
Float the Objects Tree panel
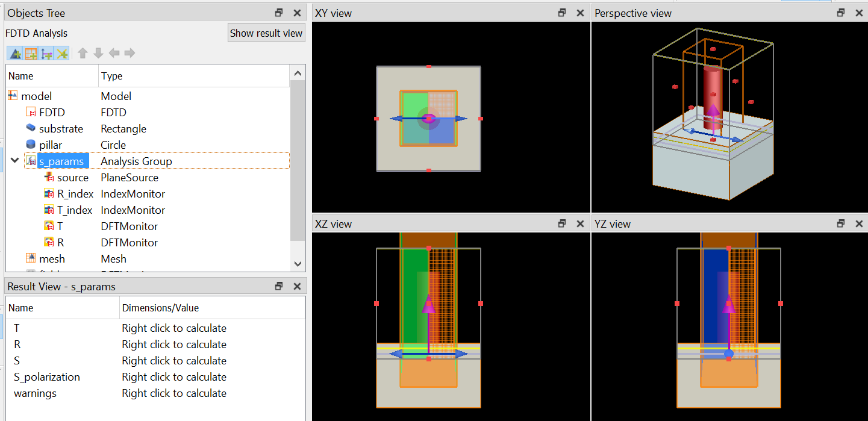[279, 13]
